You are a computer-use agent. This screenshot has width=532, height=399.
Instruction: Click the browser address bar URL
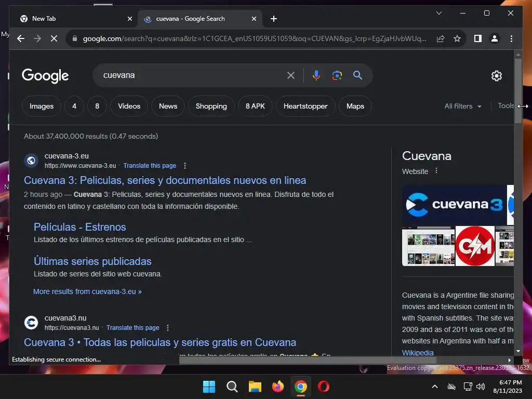255,38
